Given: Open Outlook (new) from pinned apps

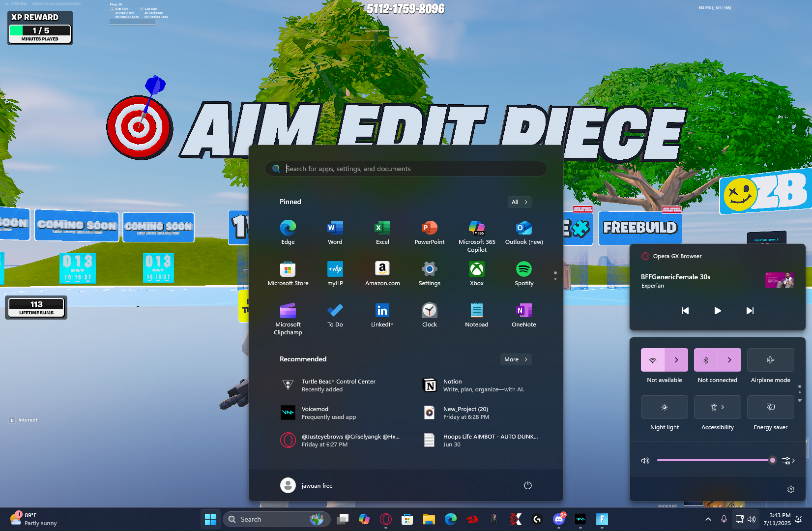Looking at the screenshot, I should 523,232.
